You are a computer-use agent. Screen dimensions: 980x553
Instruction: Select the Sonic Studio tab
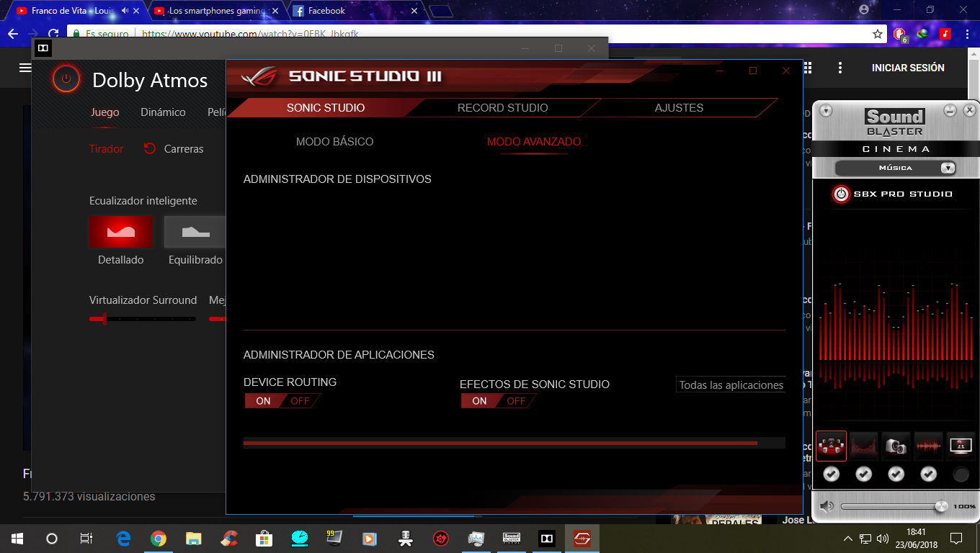pos(326,108)
